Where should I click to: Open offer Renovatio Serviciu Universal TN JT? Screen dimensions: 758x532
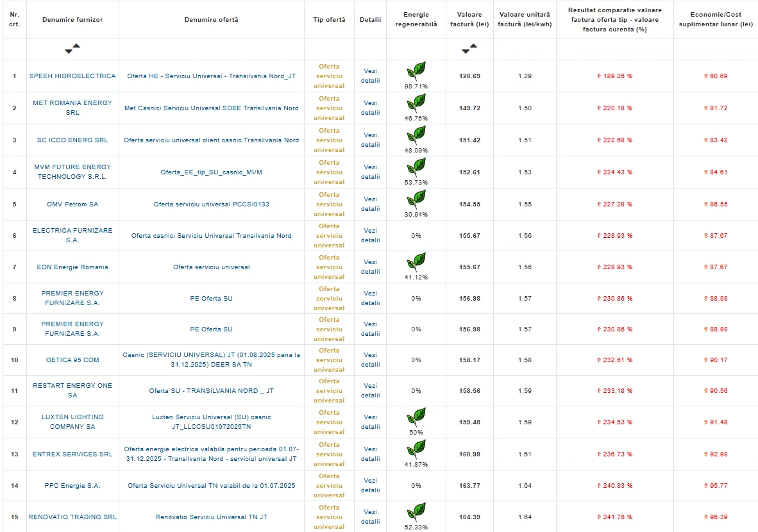pyautogui.click(x=211, y=517)
